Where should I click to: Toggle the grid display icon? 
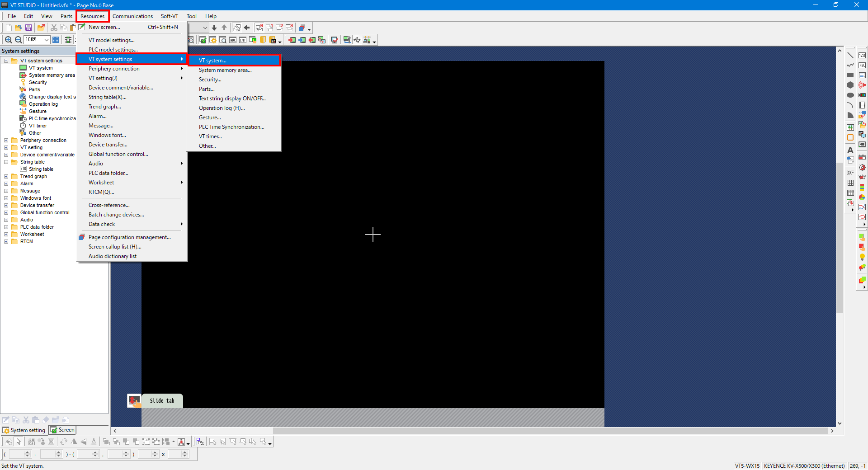(x=56, y=40)
